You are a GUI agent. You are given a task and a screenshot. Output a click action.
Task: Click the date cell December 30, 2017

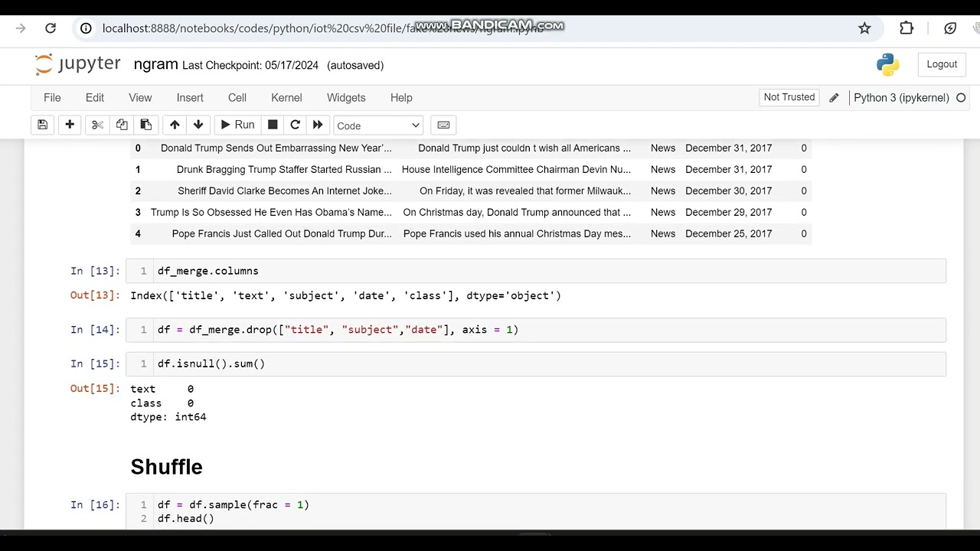[728, 191]
